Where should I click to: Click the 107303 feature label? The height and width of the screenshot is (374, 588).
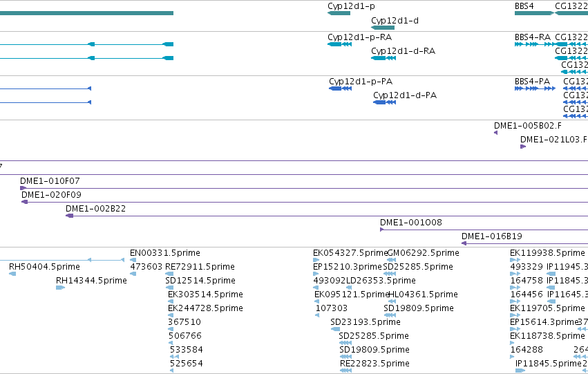(x=331, y=308)
